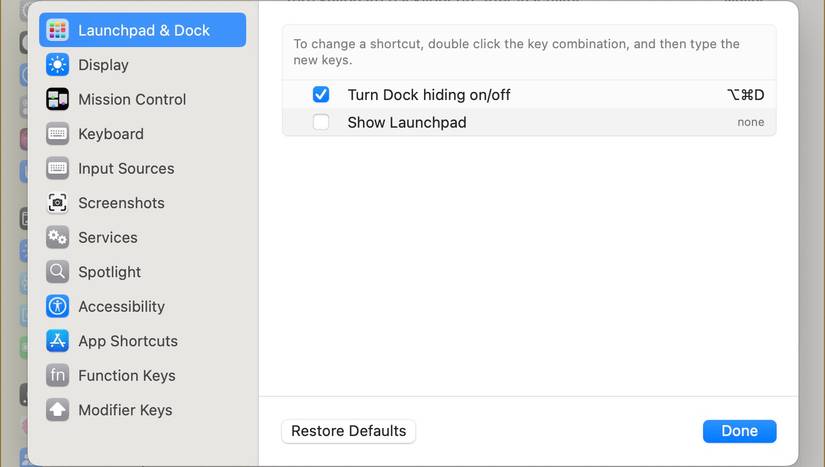This screenshot has height=467, width=825.
Task: Uncheck Turn Dock hiding on/off
Action: pyautogui.click(x=321, y=95)
